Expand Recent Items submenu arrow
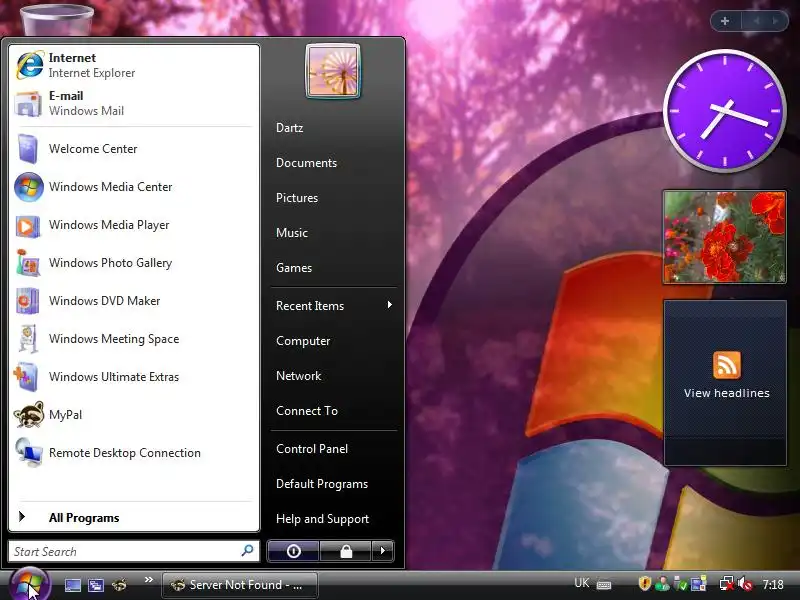 click(389, 305)
